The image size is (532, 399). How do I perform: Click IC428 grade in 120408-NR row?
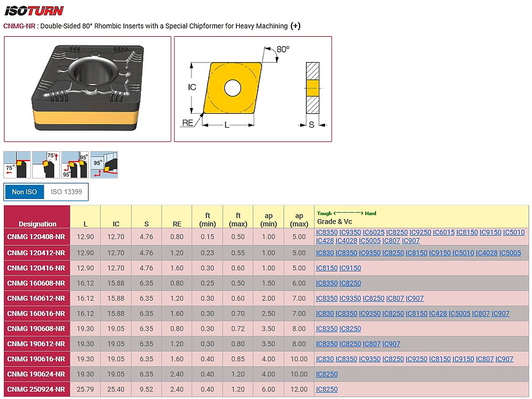point(325,240)
